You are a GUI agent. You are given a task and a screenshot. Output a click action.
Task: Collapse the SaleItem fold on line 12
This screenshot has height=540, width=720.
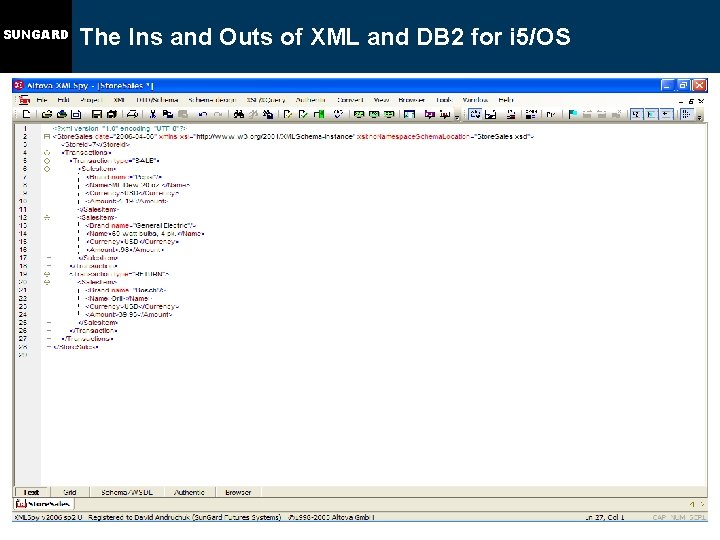pyautogui.click(x=47, y=218)
